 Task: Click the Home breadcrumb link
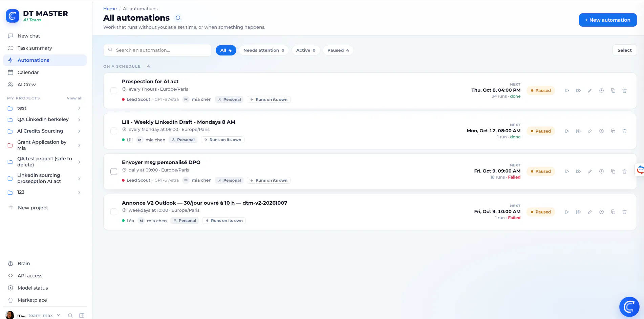(x=110, y=9)
